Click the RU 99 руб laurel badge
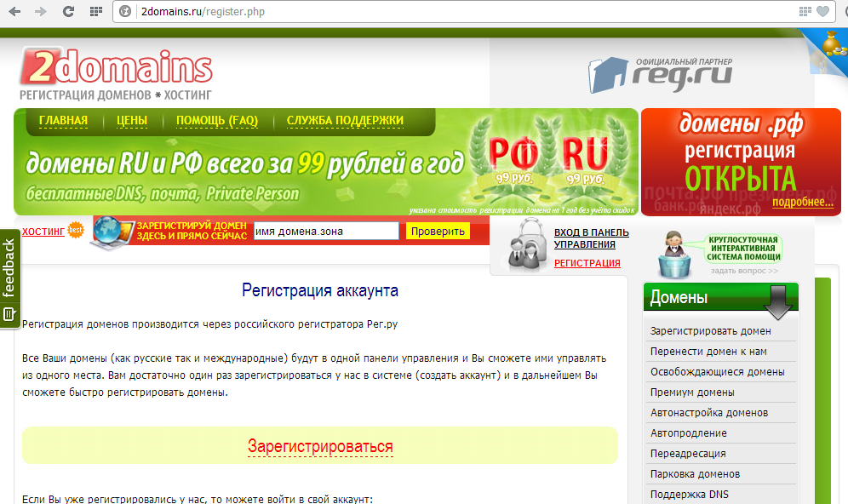 pos(586,161)
